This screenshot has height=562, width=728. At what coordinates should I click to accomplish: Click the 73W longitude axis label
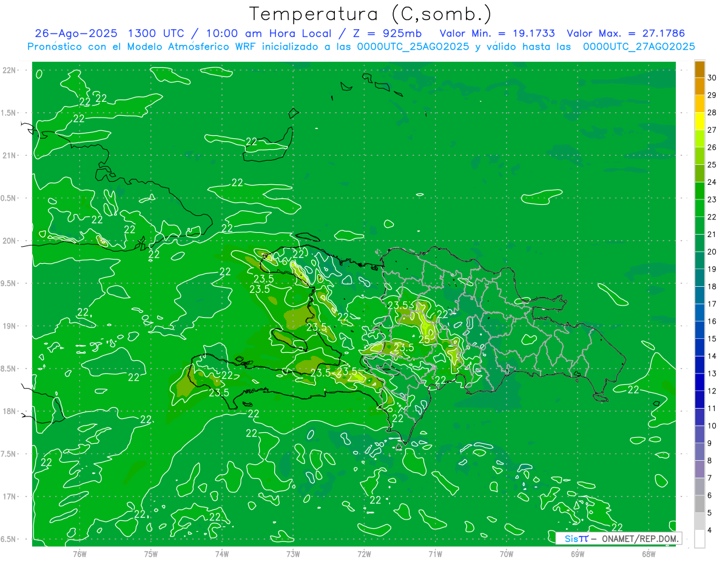293,554
